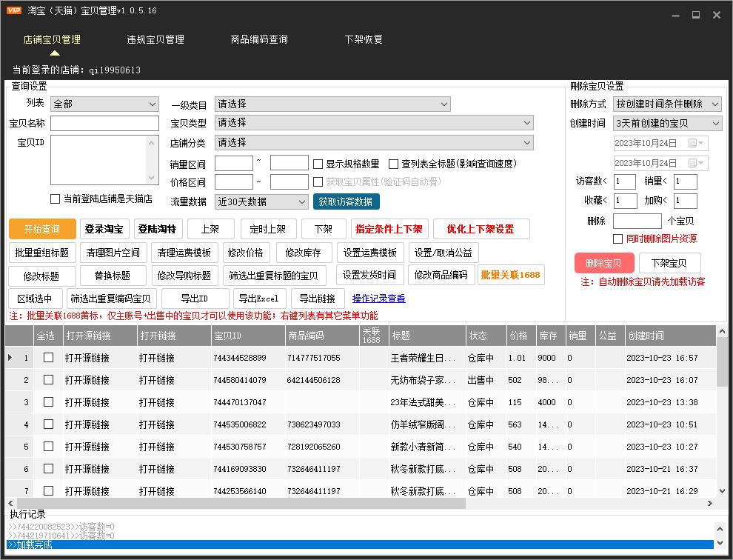Focus the 宝贝名称 input field
This screenshot has width=733, height=560.
coord(104,123)
